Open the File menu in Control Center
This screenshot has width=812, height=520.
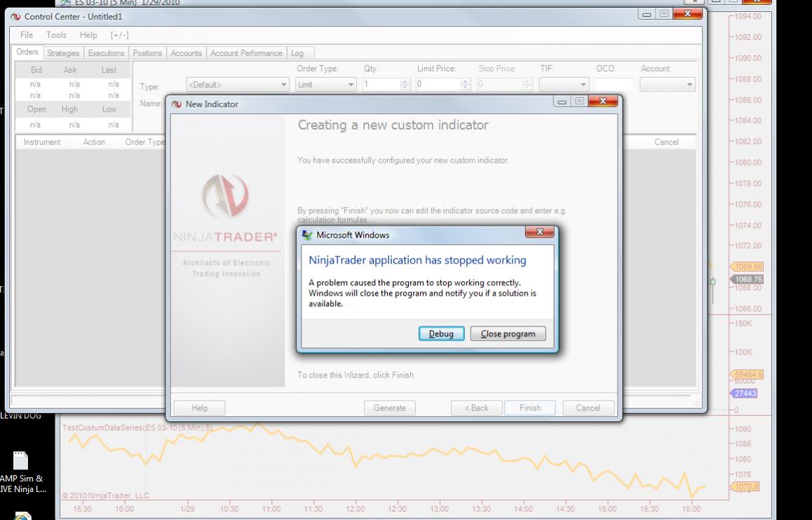tap(27, 34)
